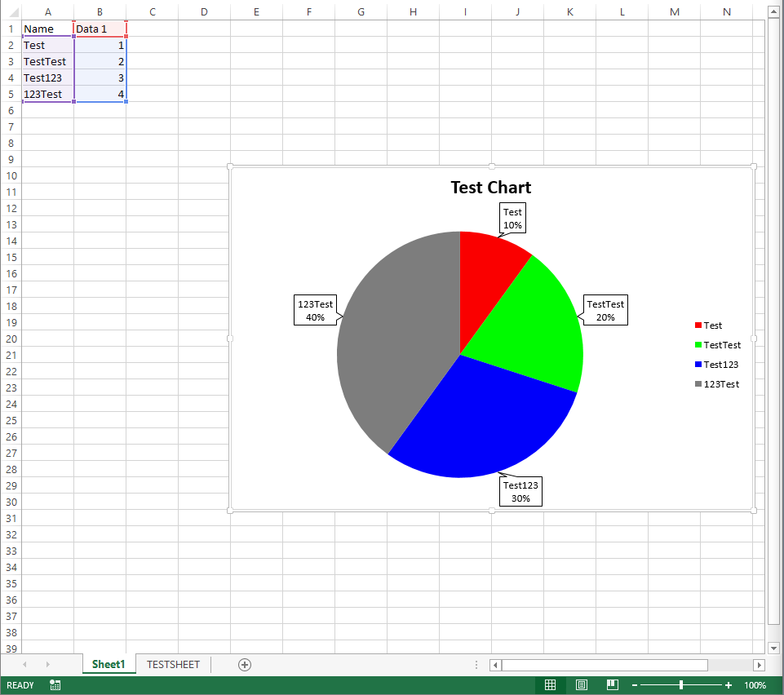This screenshot has height=695, width=784.
Task: Select the Test Chart title
Action: (x=491, y=188)
